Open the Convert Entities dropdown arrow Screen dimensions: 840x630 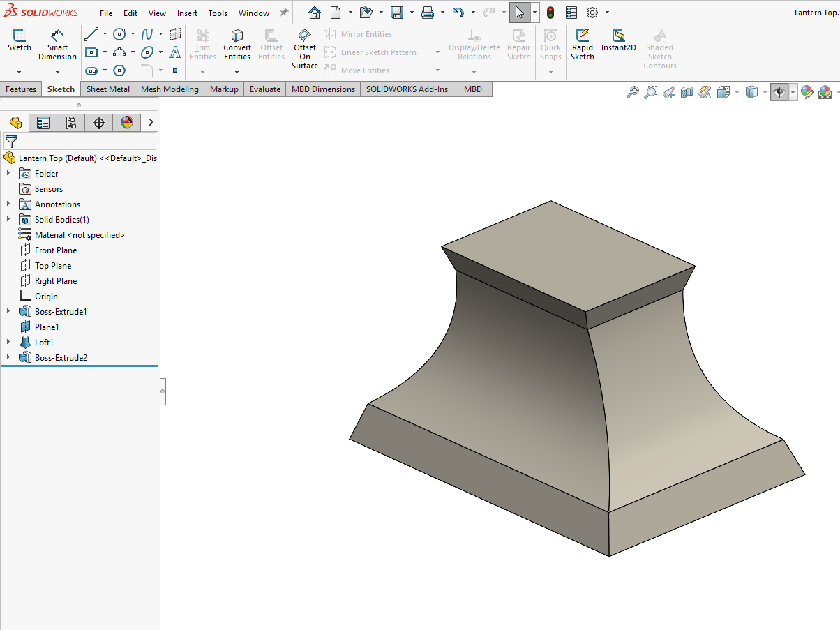[x=237, y=72]
